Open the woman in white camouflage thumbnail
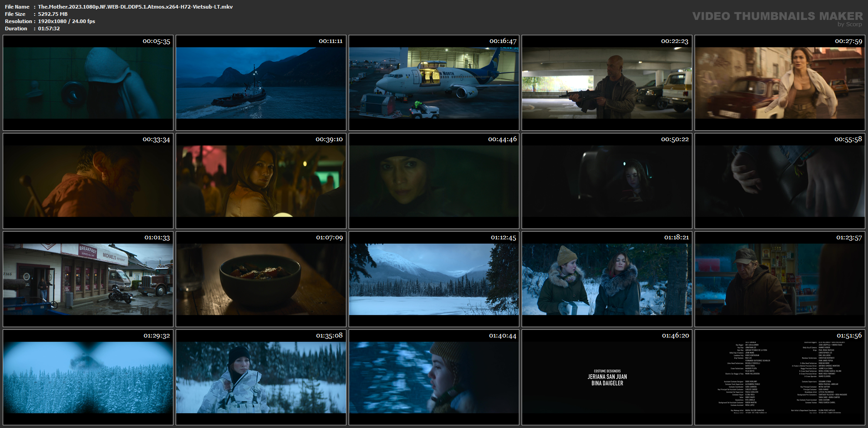 pos(261,377)
